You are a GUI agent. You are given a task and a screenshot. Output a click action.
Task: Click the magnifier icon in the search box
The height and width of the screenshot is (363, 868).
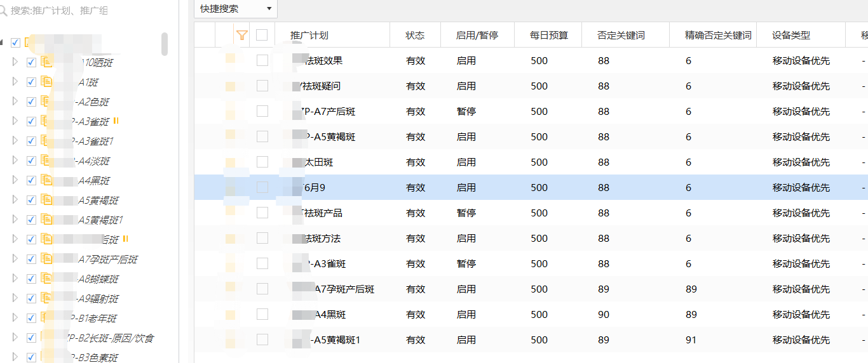click(4, 11)
